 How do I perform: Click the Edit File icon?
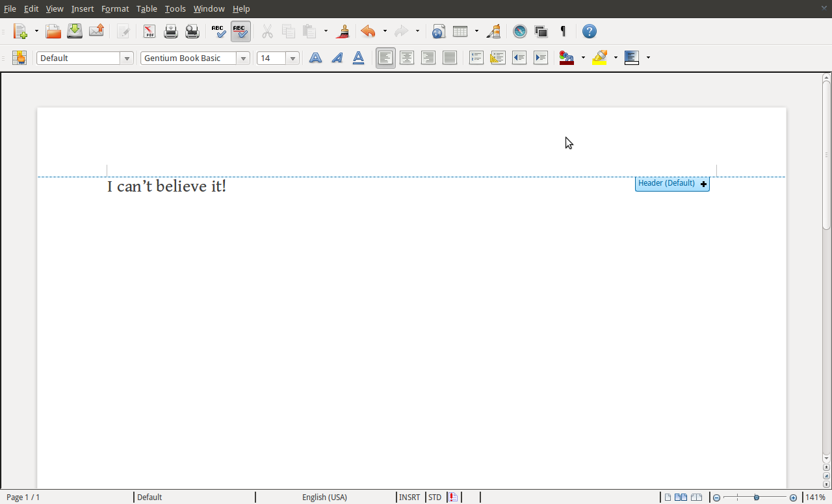tap(123, 31)
